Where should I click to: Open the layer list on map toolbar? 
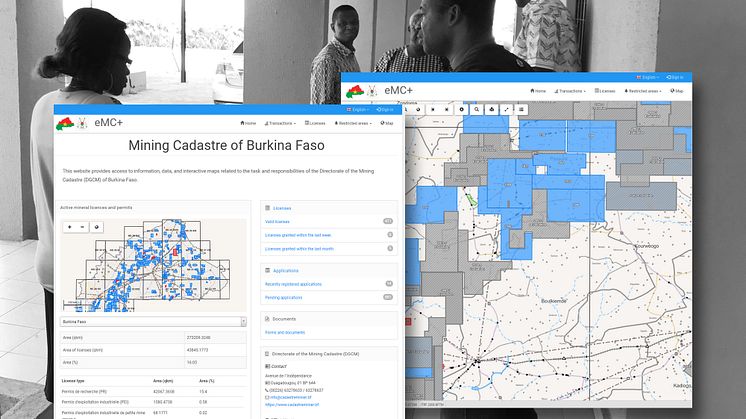pyautogui.click(x=522, y=108)
